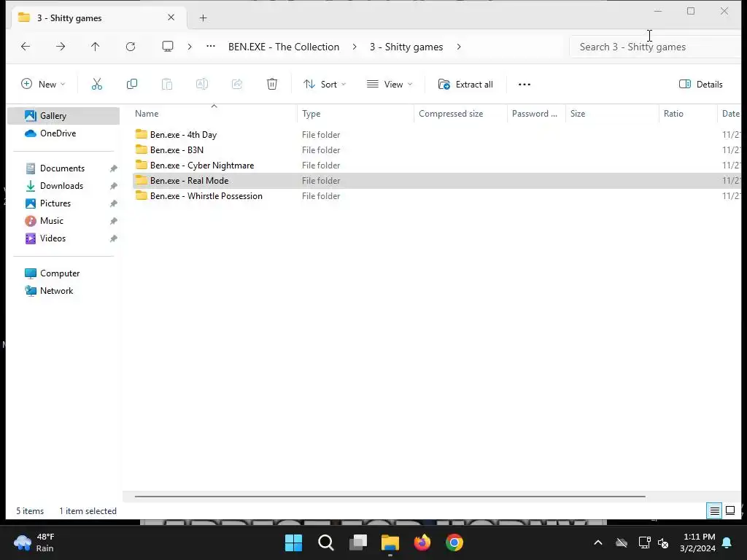This screenshot has height=560, width=747.
Task: Open Music in quick access
Action: pyautogui.click(x=63, y=221)
